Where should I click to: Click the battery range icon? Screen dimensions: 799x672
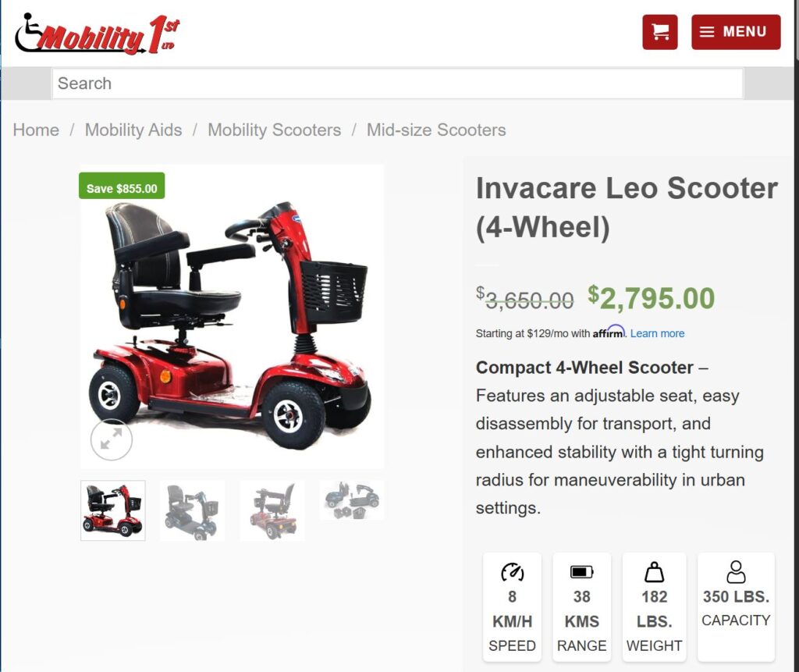(581, 571)
